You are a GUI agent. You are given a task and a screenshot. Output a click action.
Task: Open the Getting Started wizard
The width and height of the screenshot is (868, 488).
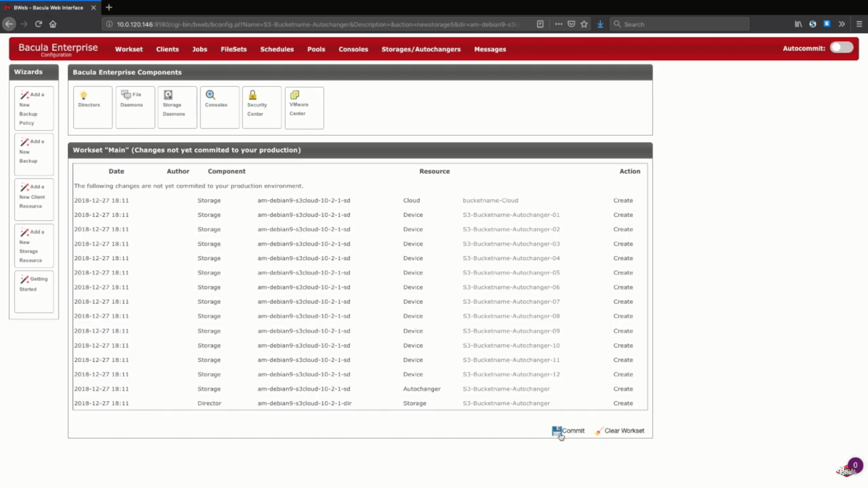click(34, 291)
